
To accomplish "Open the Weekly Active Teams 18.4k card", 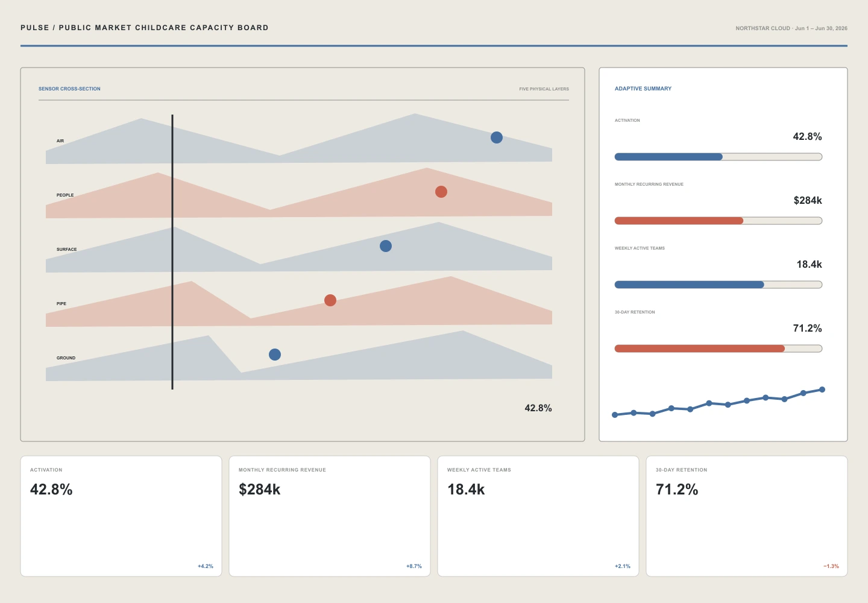I will 538,516.
